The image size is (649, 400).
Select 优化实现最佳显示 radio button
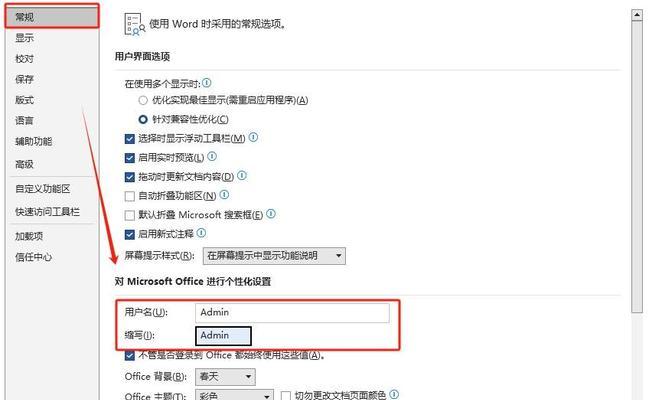click(x=143, y=100)
